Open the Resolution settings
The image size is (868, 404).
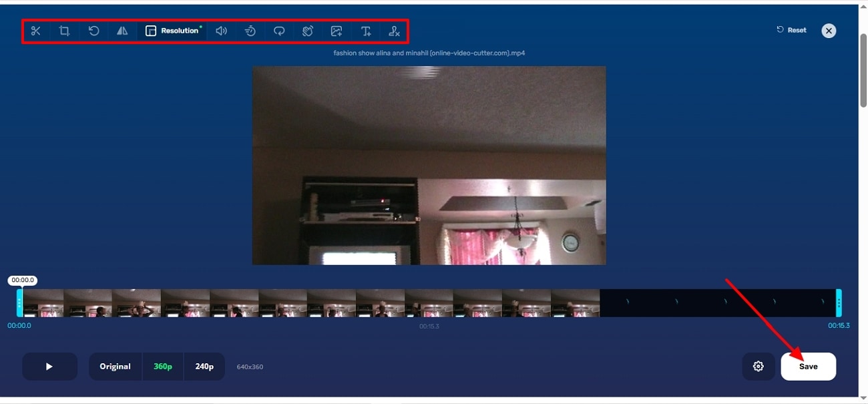[172, 30]
